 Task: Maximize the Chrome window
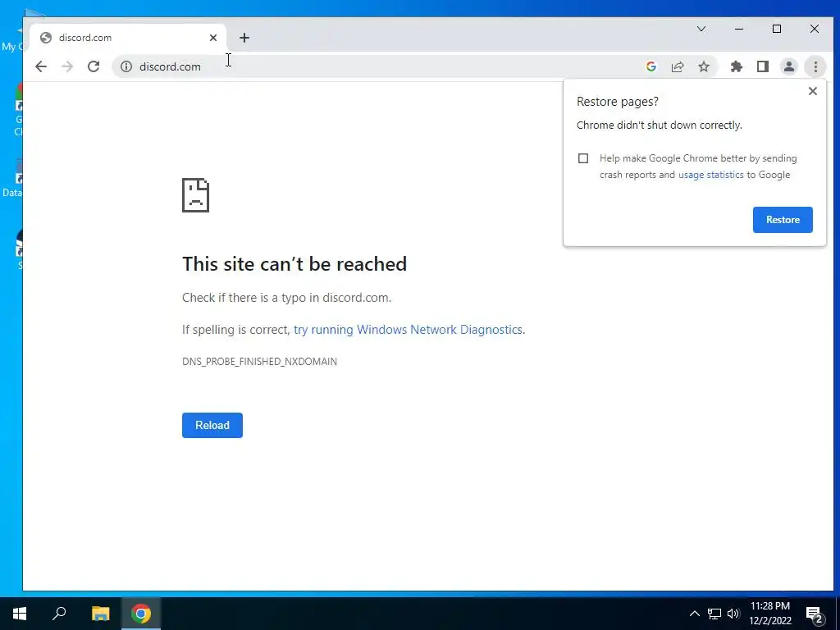[x=777, y=29]
